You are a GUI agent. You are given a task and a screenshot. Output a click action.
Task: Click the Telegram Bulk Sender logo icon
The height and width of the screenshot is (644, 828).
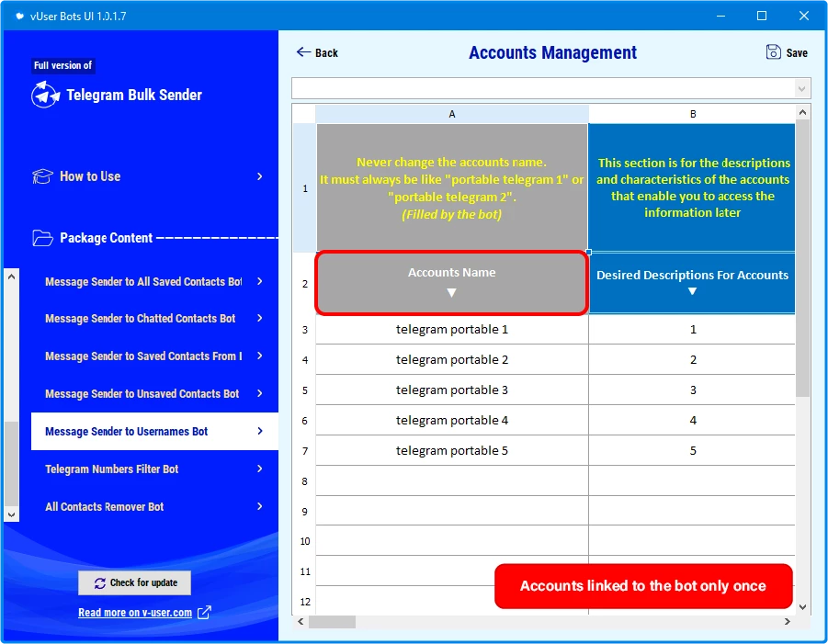[x=45, y=95]
